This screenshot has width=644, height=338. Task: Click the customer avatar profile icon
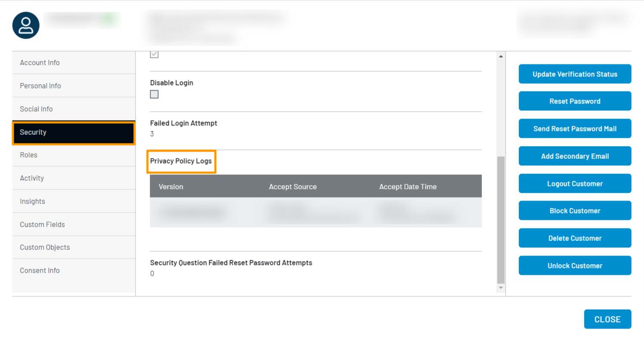click(x=25, y=25)
